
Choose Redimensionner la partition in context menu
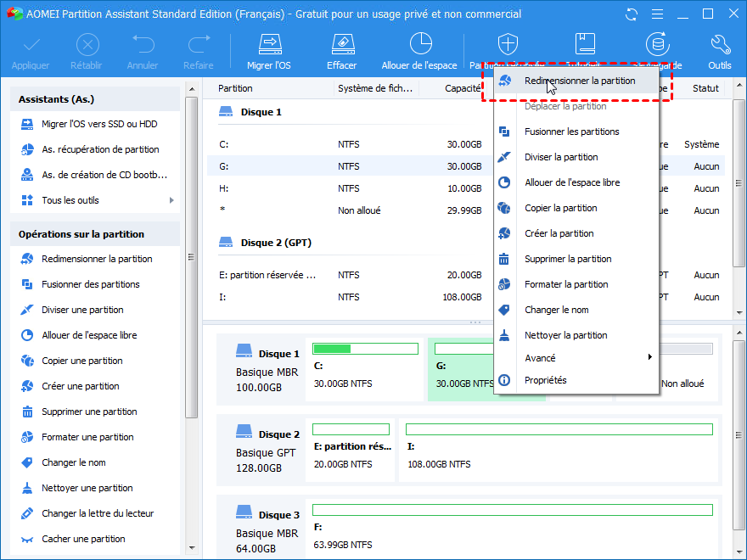click(x=579, y=81)
